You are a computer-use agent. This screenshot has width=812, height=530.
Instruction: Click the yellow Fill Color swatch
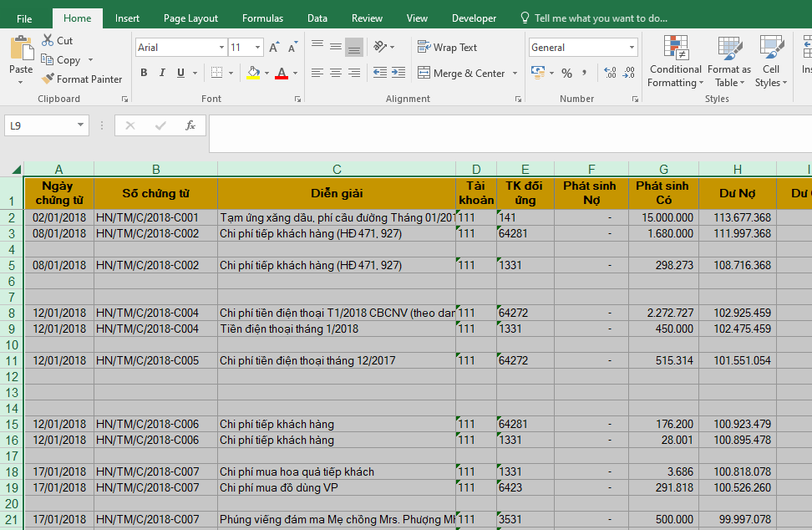[253, 74]
